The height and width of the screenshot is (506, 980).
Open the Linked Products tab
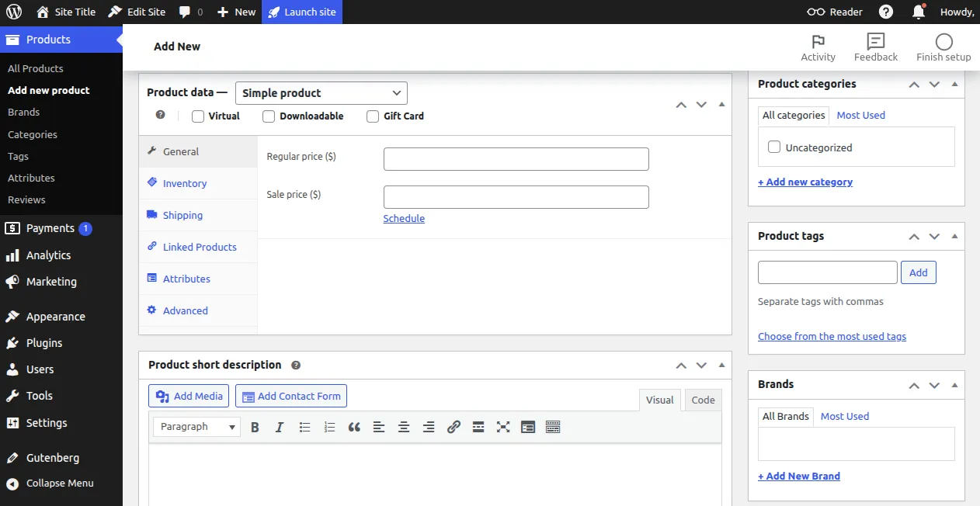(198, 247)
